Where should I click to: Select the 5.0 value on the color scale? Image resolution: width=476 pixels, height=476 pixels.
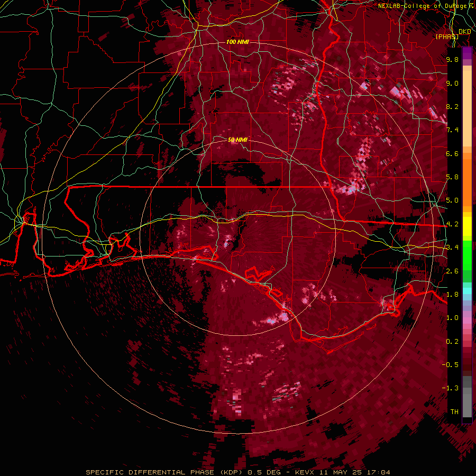[x=452, y=200]
